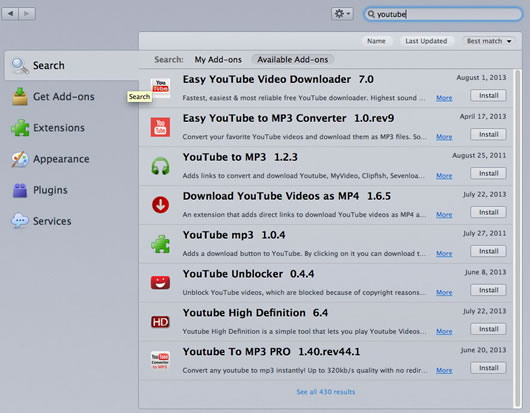Click red download arrow icon for MP4 add-on
This screenshot has width=530, height=413.
click(x=160, y=205)
